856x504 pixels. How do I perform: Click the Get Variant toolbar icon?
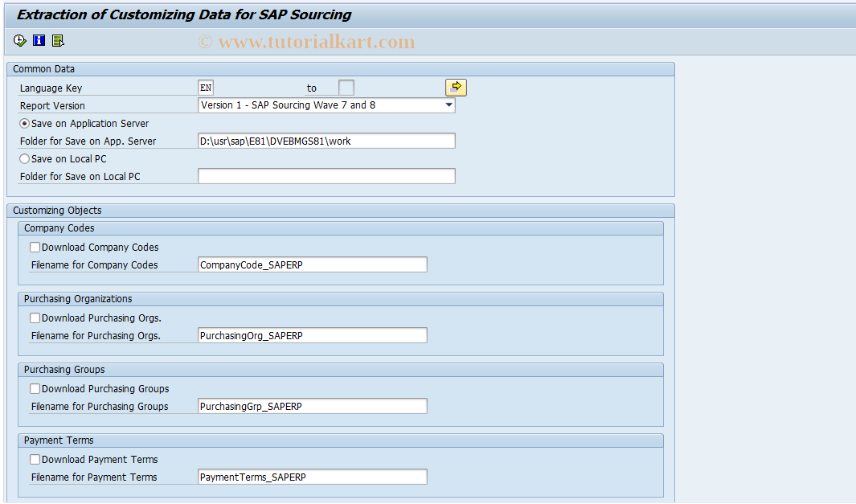[x=58, y=40]
